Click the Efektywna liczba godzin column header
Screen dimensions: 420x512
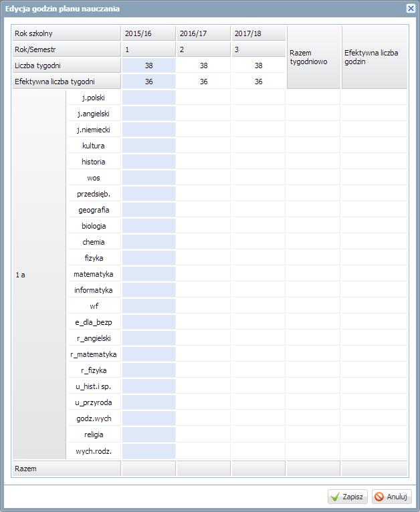pyautogui.click(x=375, y=57)
